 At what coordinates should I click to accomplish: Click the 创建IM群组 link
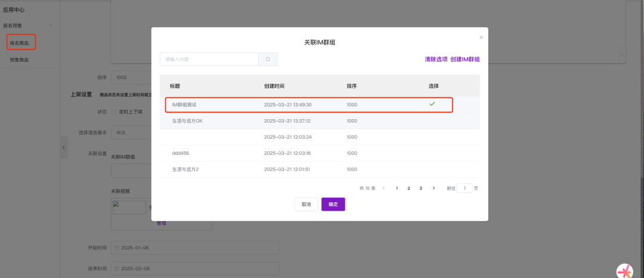465,60
